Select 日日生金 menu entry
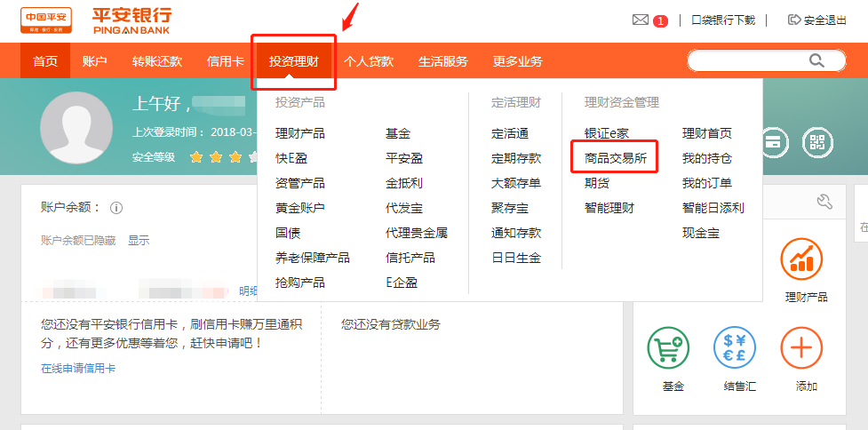The height and width of the screenshot is (430, 868). tap(516, 258)
